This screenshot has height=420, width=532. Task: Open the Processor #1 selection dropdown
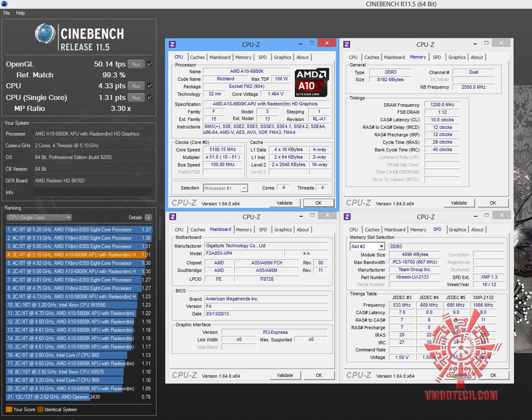point(225,188)
